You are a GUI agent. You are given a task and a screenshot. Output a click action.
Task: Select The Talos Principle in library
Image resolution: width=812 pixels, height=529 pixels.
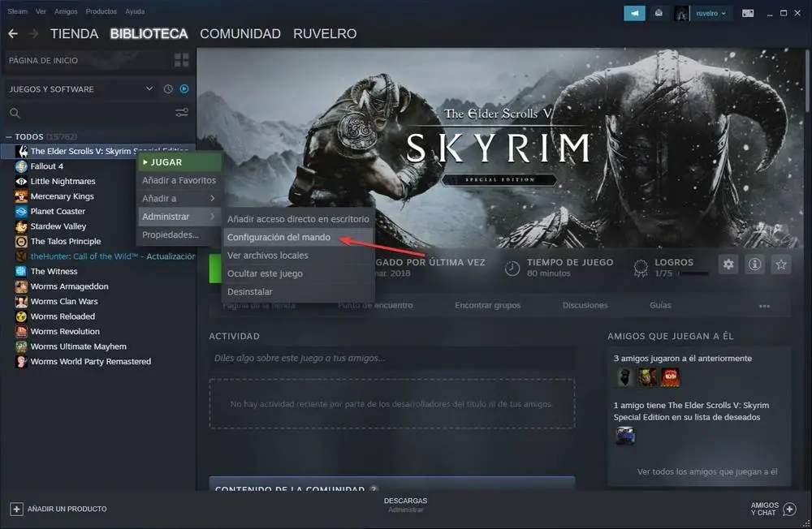(x=66, y=241)
